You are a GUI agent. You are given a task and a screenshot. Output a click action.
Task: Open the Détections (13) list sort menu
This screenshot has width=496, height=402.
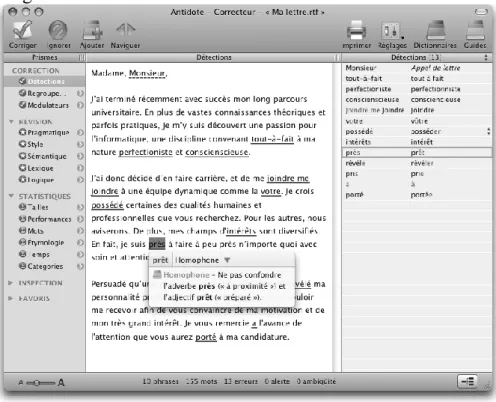pos(486,57)
